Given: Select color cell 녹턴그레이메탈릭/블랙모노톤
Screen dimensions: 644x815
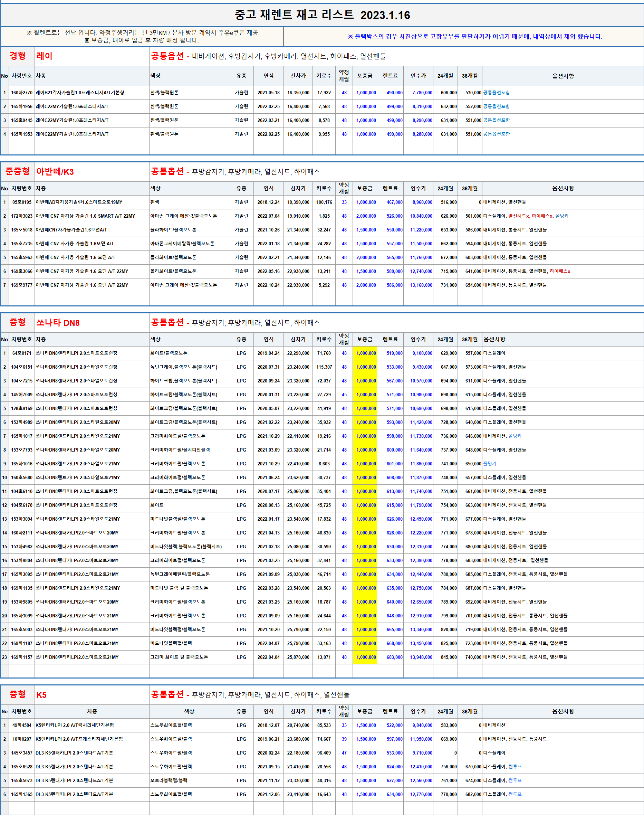Looking at the screenshot, I should tap(189, 575).
